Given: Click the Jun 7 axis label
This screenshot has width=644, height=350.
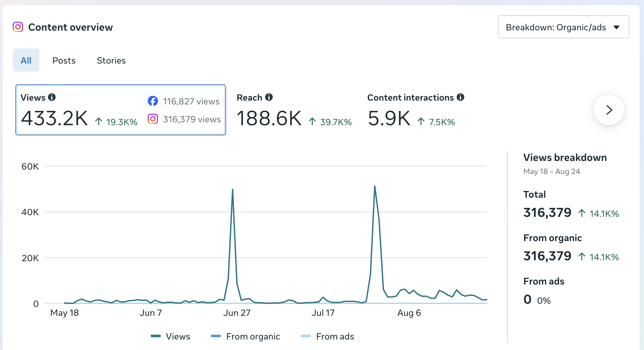Looking at the screenshot, I should [x=151, y=313].
